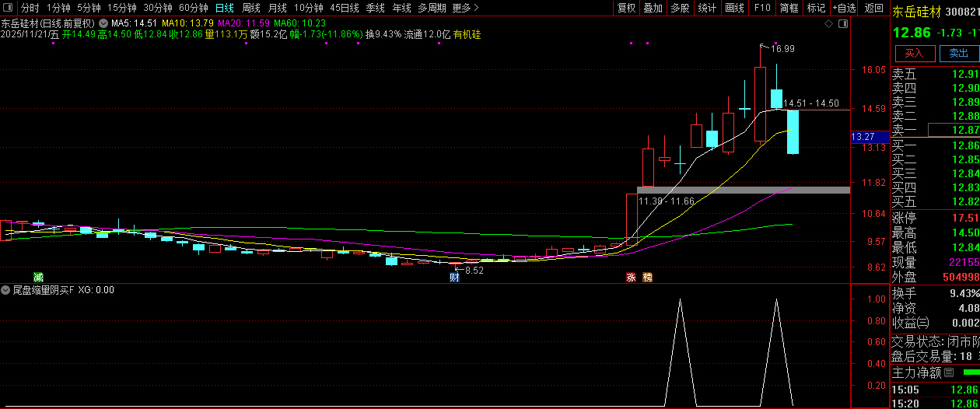Click the 涨停 limit price row
This screenshot has height=409, width=980.
[x=935, y=218]
